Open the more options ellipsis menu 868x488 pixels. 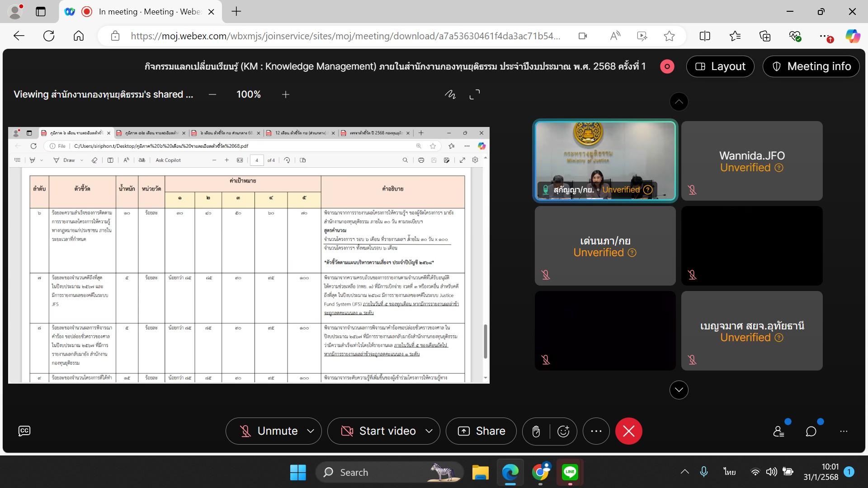pos(596,431)
